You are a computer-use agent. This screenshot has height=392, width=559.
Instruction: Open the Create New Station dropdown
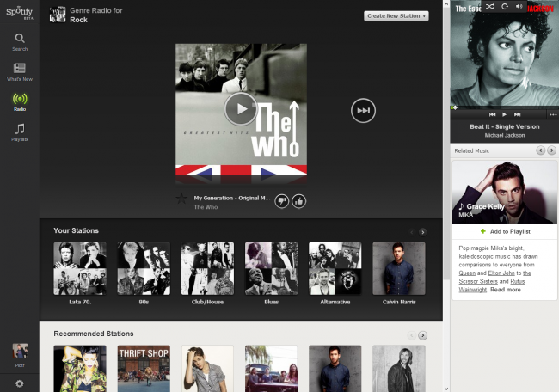pyautogui.click(x=396, y=16)
